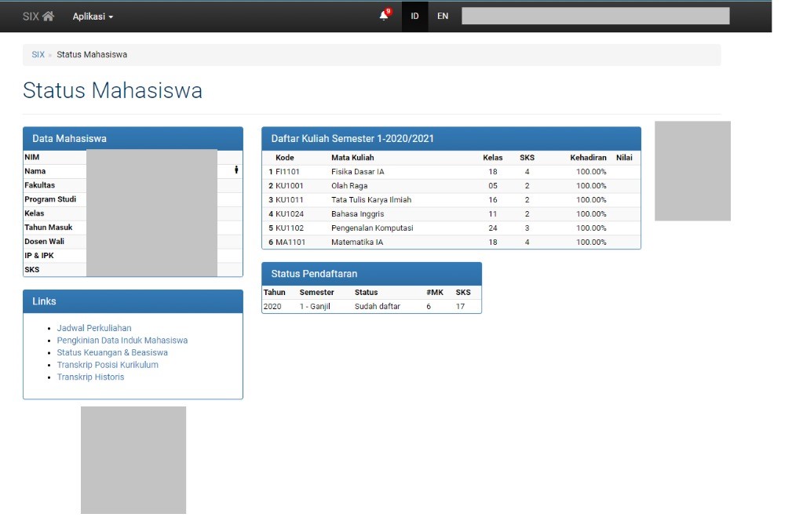This screenshot has height=532, width=792.
Task: Click the Tahun Masuk label
Action: click(x=49, y=227)
